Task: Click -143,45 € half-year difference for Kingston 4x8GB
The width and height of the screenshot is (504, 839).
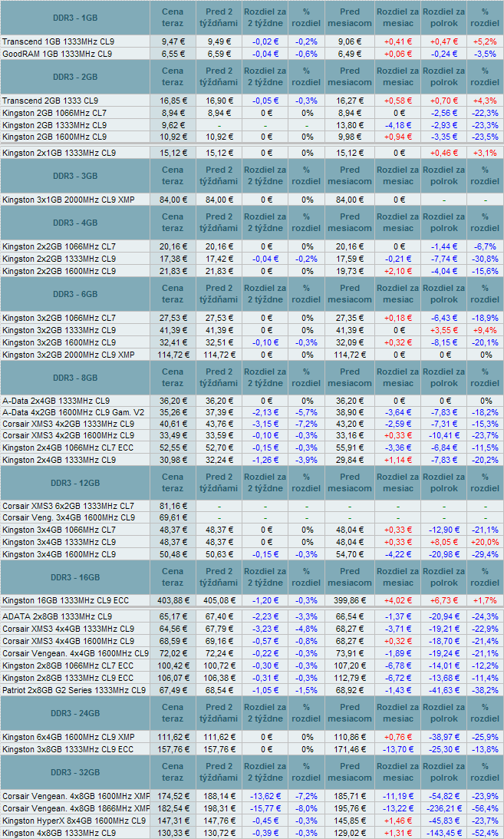Action: (443, 833)
